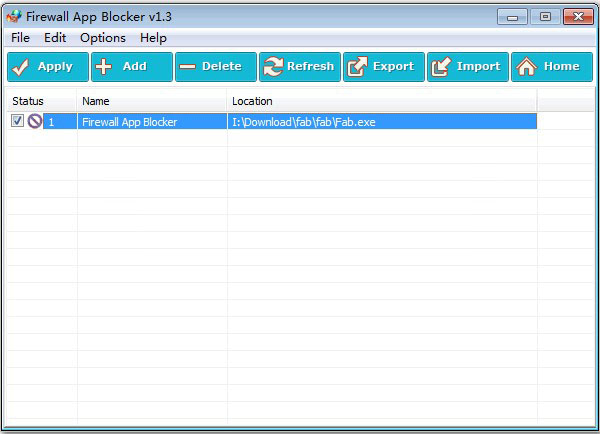Select the 'Firewall App Blocker' name cell
This screenshot has height=434, width=600.
point(152,122)
